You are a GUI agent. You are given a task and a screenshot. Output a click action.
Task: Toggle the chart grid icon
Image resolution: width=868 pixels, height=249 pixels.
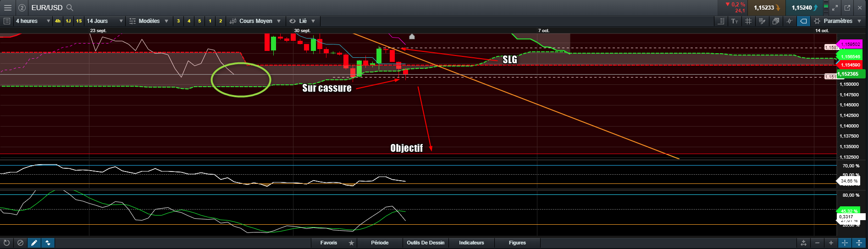(748, 21)
